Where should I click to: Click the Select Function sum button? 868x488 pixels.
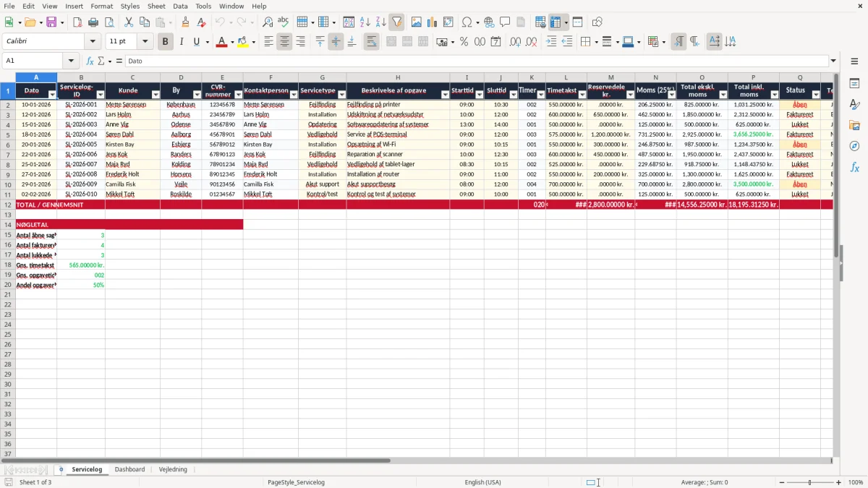point(101,61)
